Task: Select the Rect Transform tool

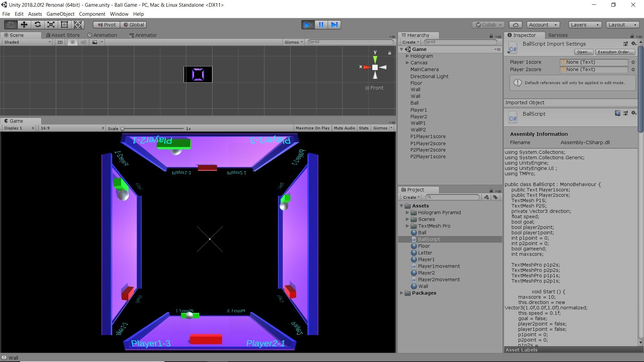Action: (x=64, y=24)
